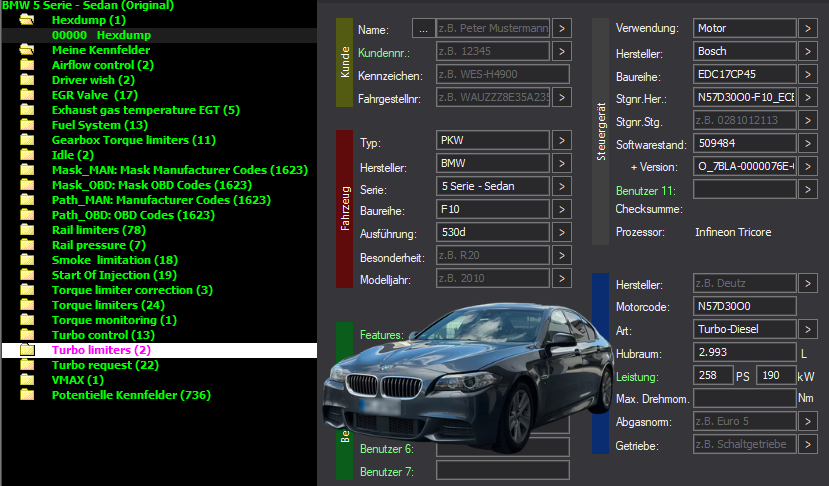Open Gearbox Torque limiters (11) folder
The width and height of the screenshot is (829, 486).
(134, 140)
